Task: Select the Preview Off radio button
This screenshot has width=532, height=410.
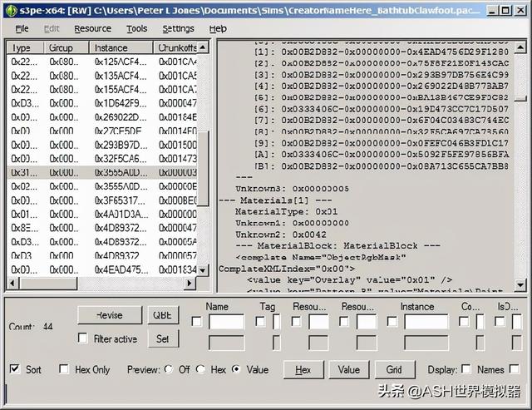Action: click(x=169, y=369)
